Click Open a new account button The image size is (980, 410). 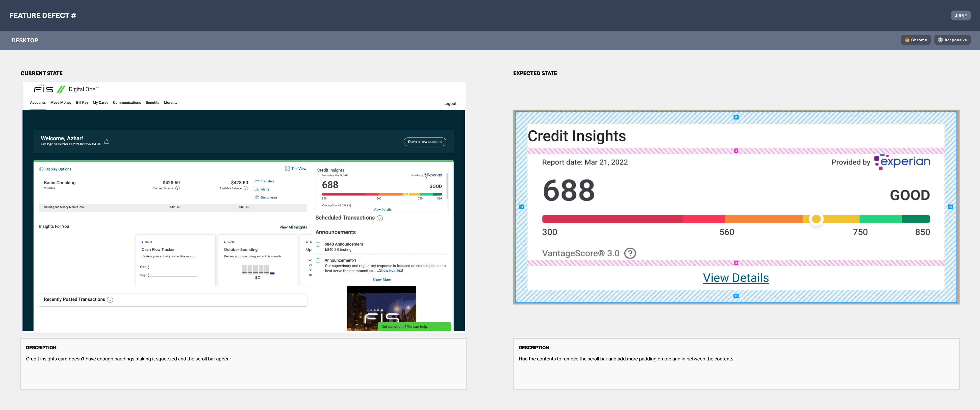424,142
